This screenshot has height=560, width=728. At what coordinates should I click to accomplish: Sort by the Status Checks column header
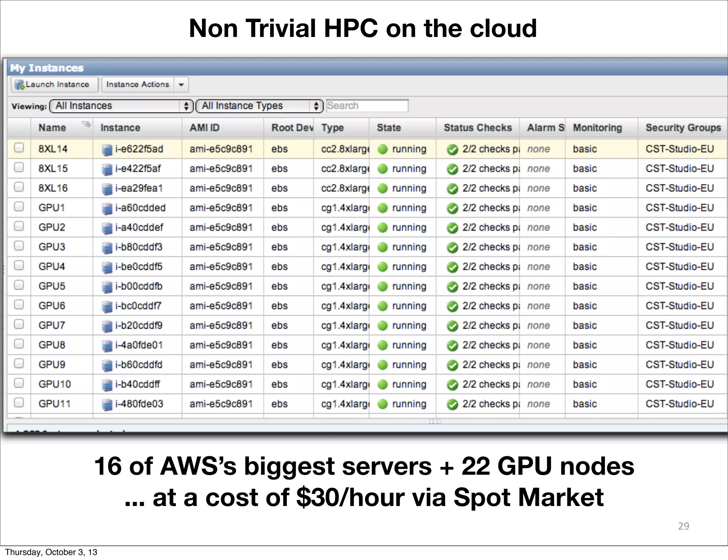pos(478,128)
